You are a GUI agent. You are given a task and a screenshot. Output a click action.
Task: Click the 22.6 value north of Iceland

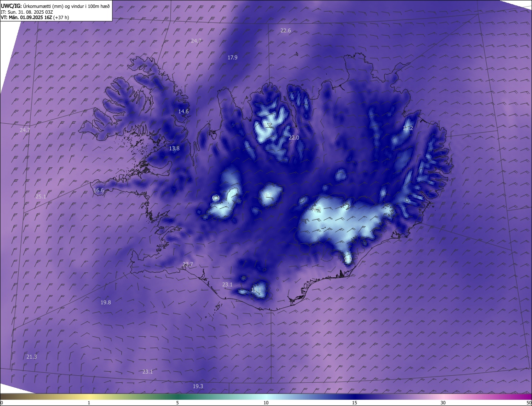[286, 30]
